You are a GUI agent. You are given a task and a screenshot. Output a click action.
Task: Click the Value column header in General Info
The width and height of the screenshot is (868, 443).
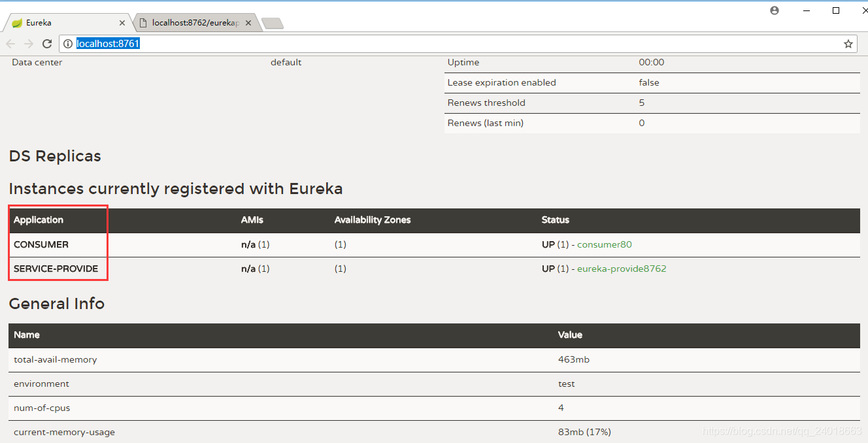pos(570,335)
